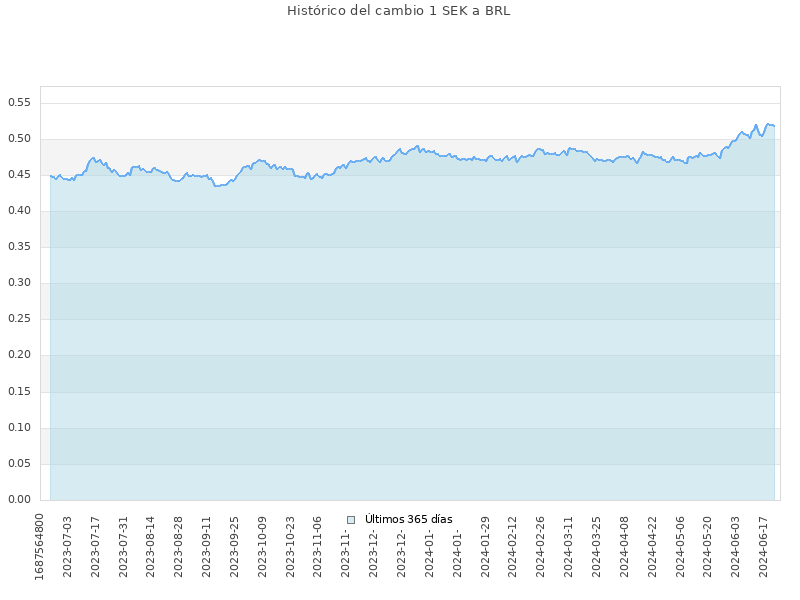The width and height of the screenshot is (800, 600).
Task: Select the 0.00 y-axis label
Action: click(x=20, y=500)
